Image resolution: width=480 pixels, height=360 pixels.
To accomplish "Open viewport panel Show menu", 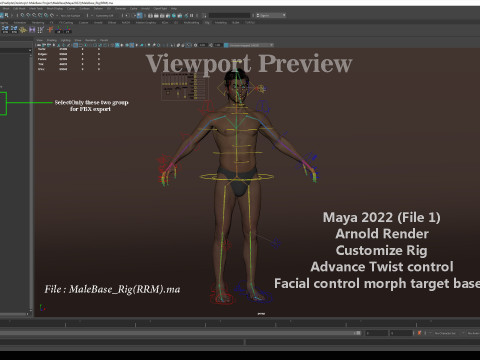I will [x=78, y=40].
